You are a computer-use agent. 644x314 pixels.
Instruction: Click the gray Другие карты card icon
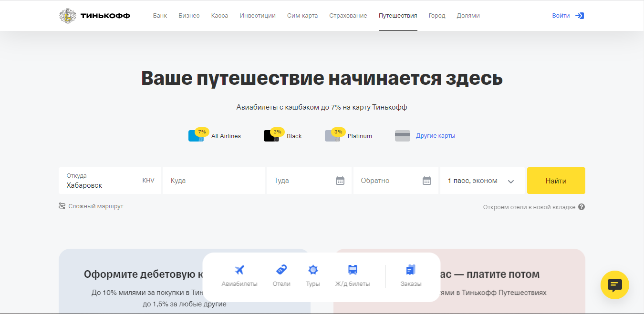click(403, 136)
